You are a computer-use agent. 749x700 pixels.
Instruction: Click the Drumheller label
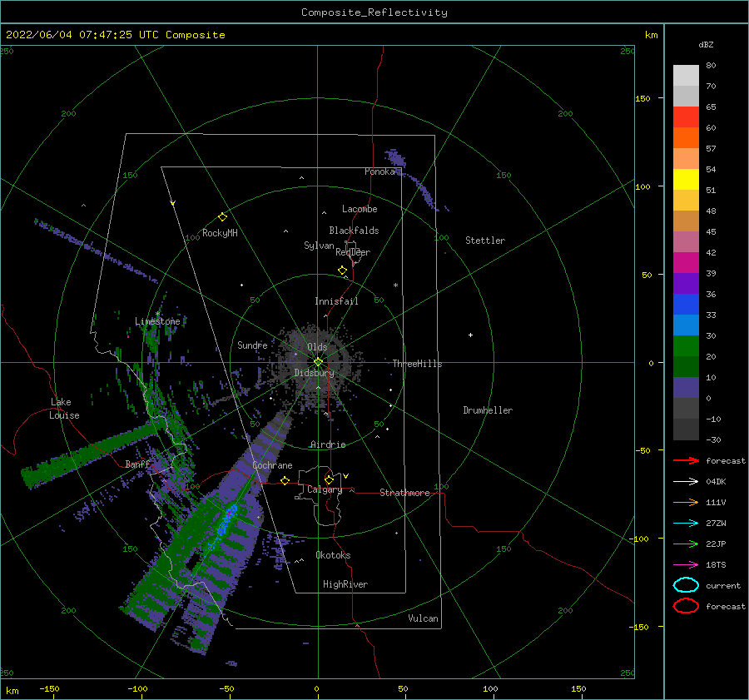(488, 410)
